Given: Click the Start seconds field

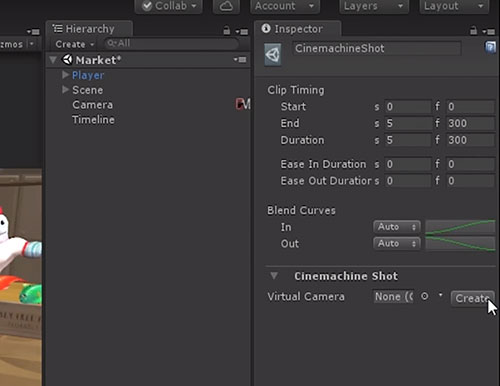Looking at the screenshot, I should [x=408, y=107].
